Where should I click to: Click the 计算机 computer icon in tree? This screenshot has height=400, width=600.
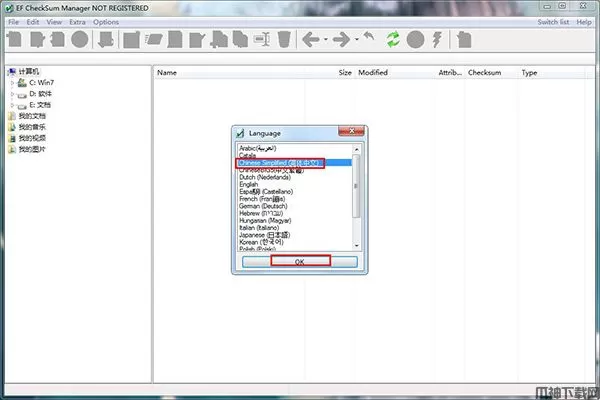coord(11,72)
